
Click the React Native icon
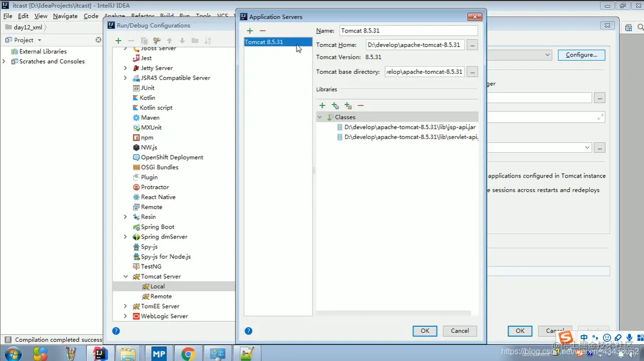click(136, 197)
